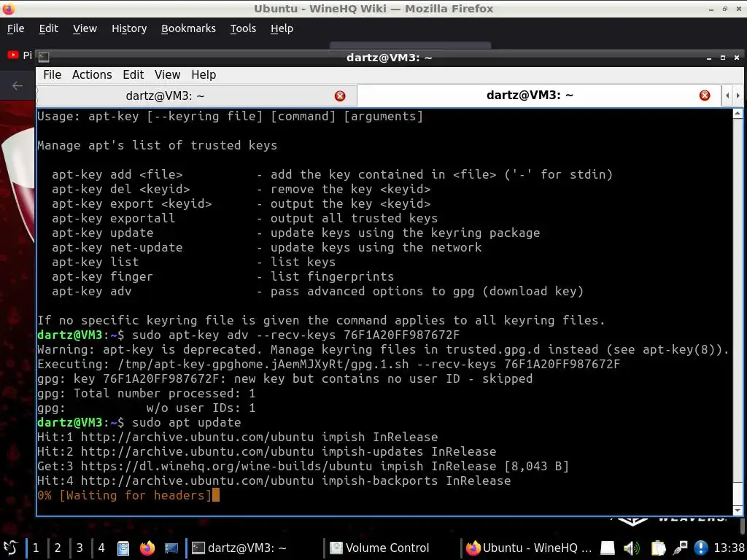Open the network connection tray icon

point(681,548)
